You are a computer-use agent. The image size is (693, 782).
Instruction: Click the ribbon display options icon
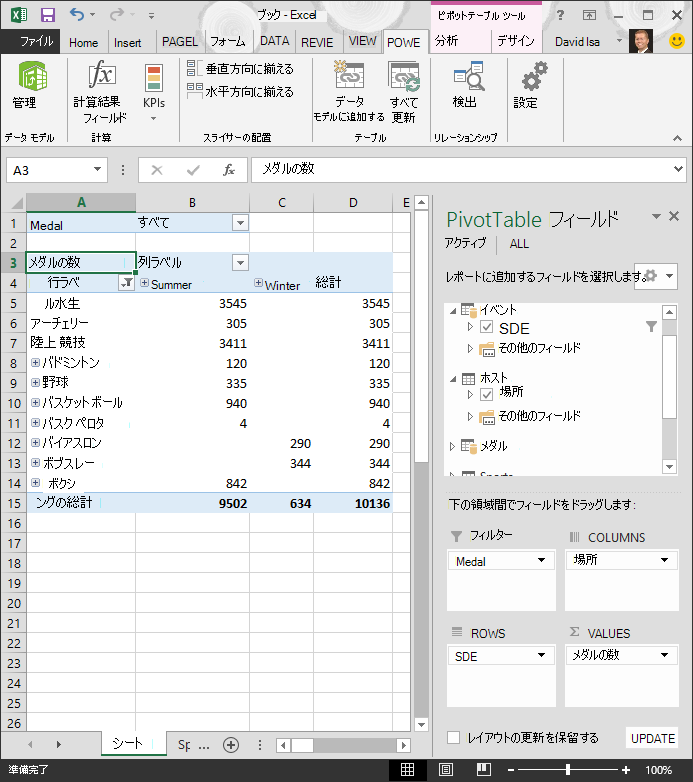tap(589, 15)
